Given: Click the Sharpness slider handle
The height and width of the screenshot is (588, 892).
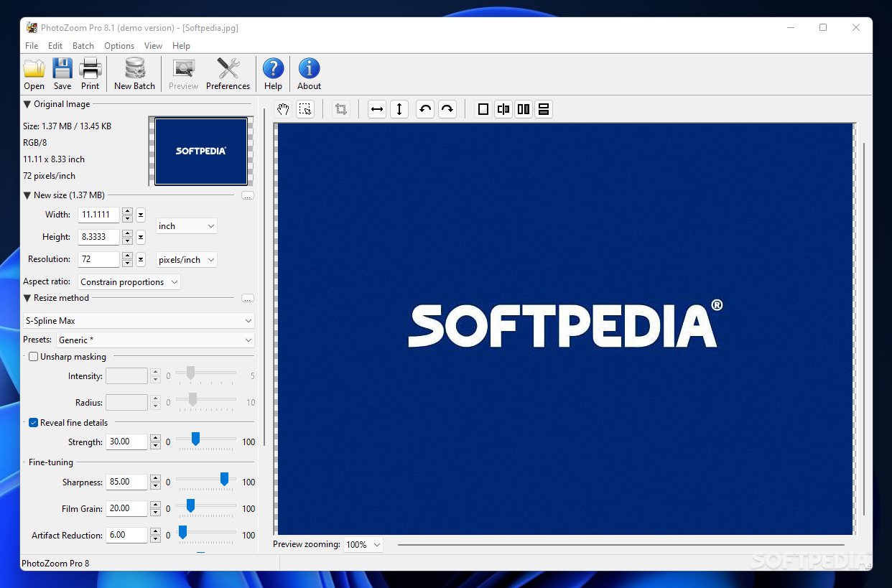Looking at the screenshot, I should click(224, 479).
